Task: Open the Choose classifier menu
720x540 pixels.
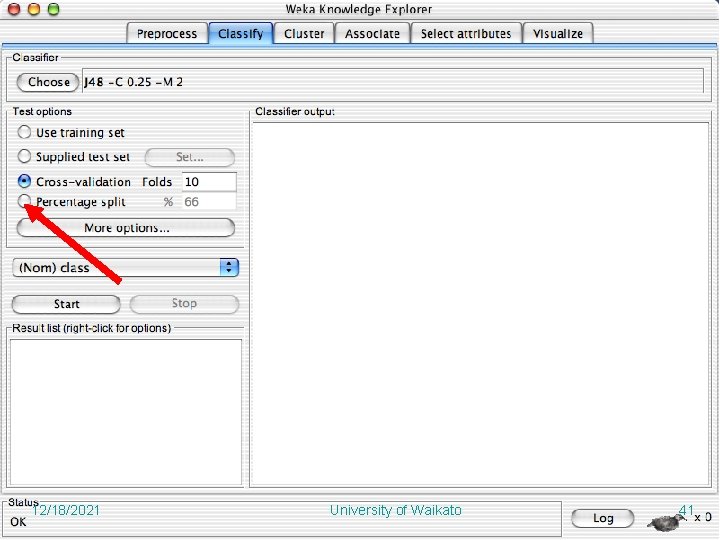Action: coord(48,82)
